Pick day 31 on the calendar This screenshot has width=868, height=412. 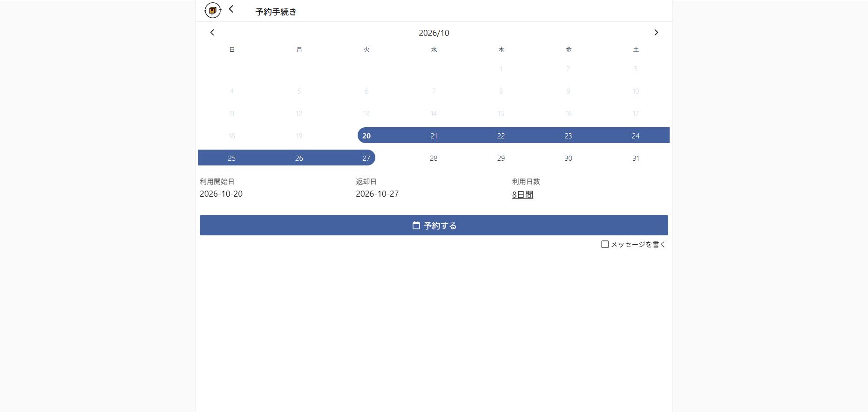[x=636, y=158]
